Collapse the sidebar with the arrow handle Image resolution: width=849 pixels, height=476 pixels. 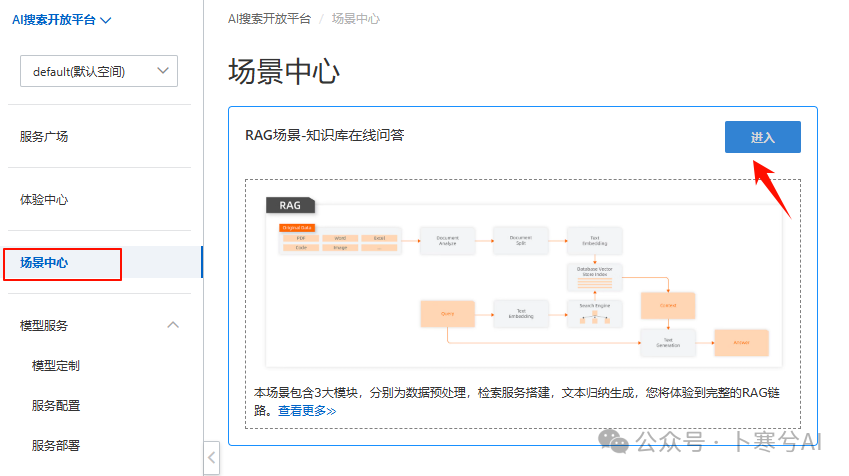click(211, 458)
